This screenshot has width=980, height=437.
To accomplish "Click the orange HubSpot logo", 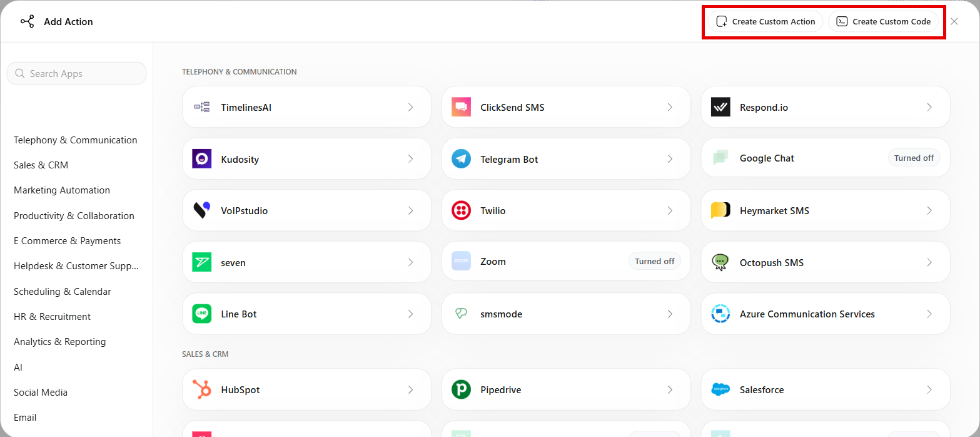I will click(x=201, y=389).
